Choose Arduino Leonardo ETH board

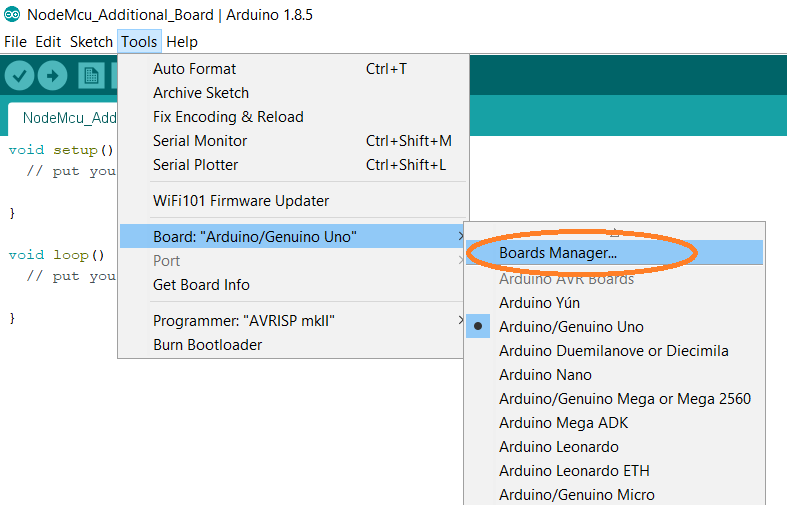coord(575,471)
